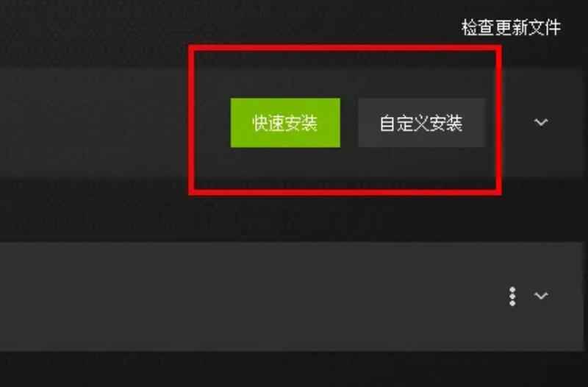Click the 检查更新文件 link
This screenshot has width=588, height=387.
[511, 28]
